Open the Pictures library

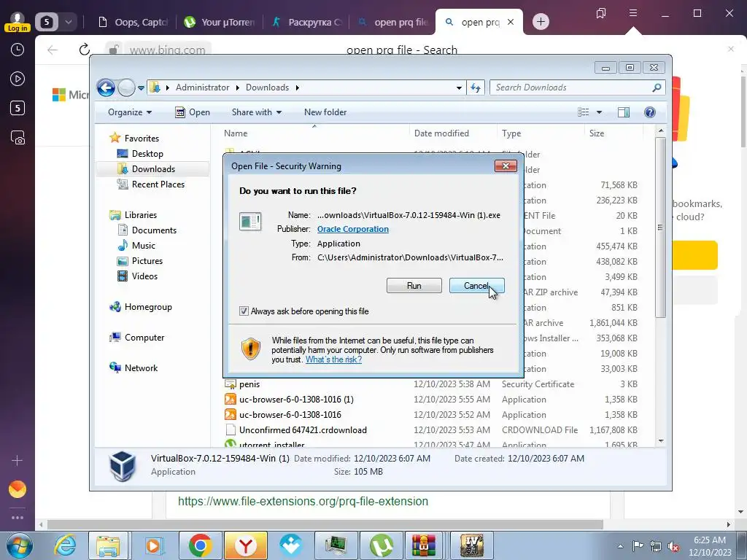coord(147,261)
